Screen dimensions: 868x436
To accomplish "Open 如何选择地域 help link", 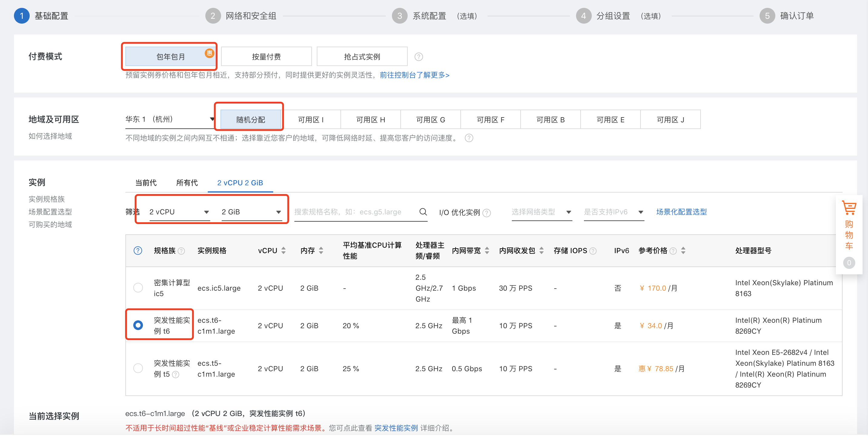I will click(50, 136).
